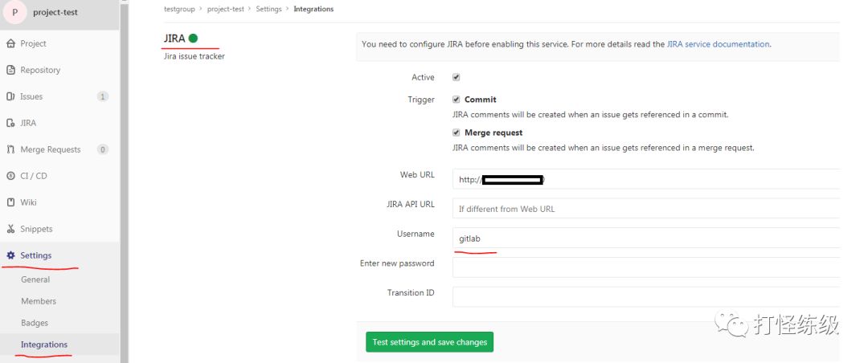This screenshot has width=868, height=363.
Task: Click Test settings and save changes button
Action: click(429, 342)
